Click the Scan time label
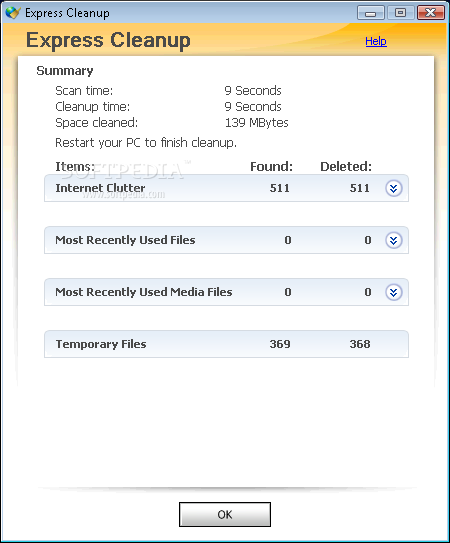450x543 pixels. 84,91
